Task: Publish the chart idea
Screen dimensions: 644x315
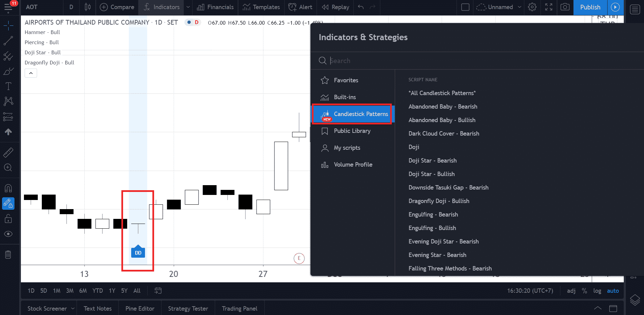Action: tap(590, 7)
